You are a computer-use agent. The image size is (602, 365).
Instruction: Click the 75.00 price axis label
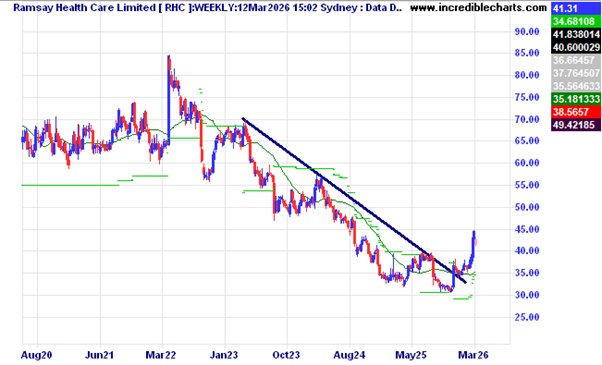527,97
